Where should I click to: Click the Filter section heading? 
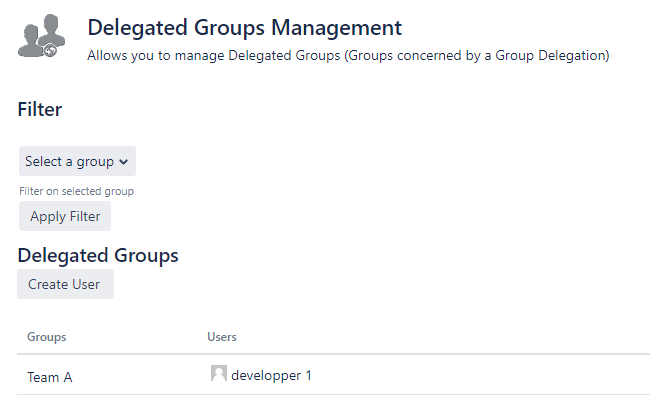pyautogui.click(x=40, y=110)
